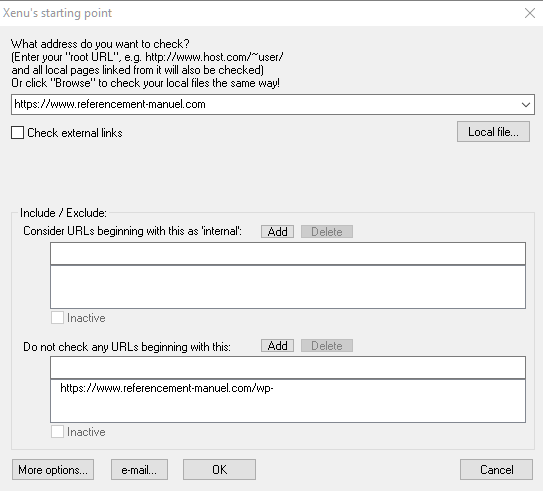Click Delete for Do not check URLs
The height and width of the screenshot is (491, 543).
click(327, 346)
